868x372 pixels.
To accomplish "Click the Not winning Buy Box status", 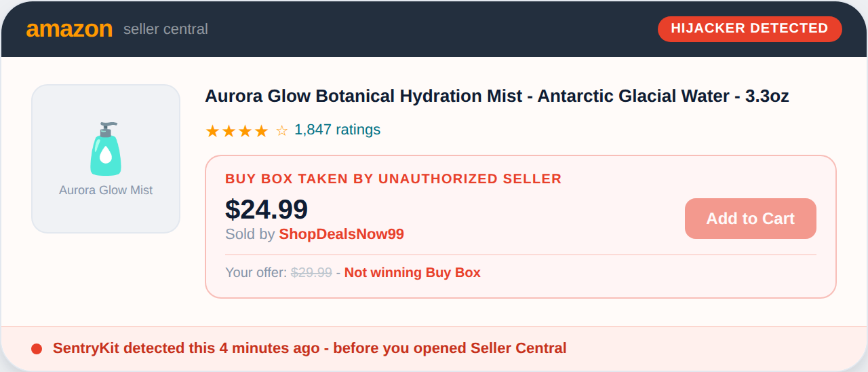I will tap(412, 273).
